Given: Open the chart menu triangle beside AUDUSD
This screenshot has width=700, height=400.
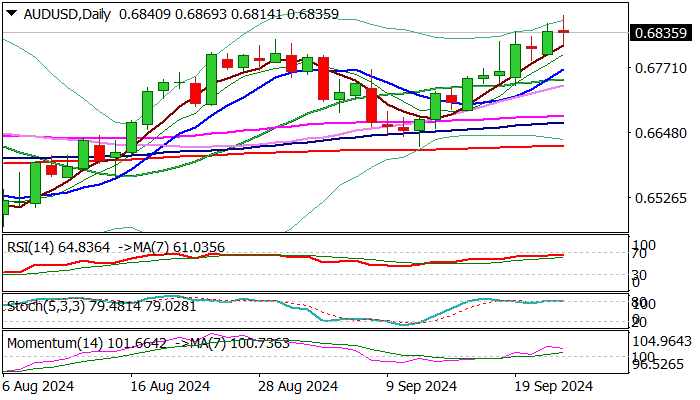Looking at the screenshot, I should click(x=12, y=13).
